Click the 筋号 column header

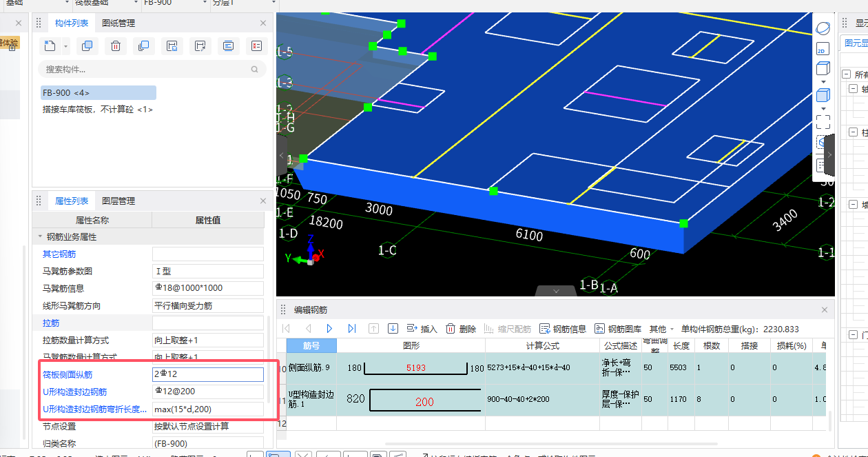tap(312, 346)
